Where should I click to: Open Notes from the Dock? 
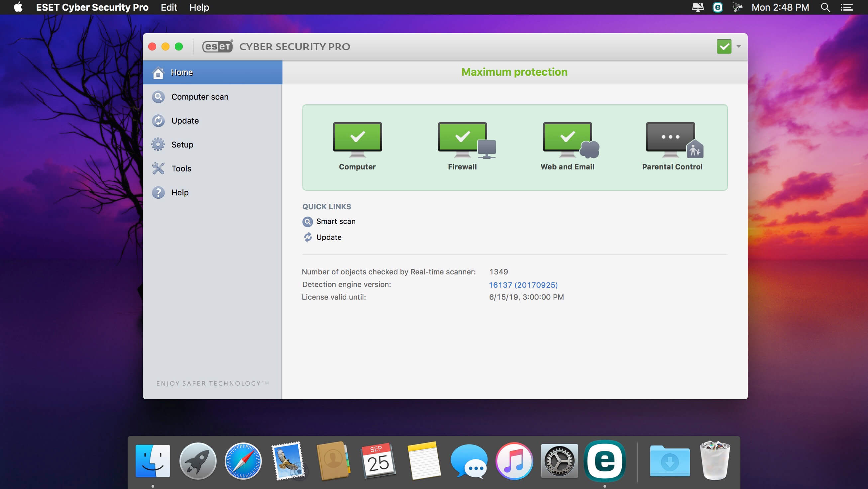tap(424, 461)
